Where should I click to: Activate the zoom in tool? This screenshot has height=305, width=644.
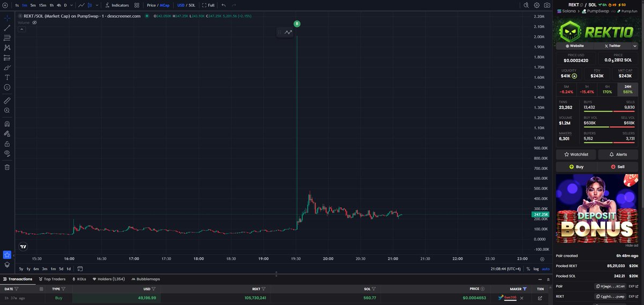tap(7, 110)
